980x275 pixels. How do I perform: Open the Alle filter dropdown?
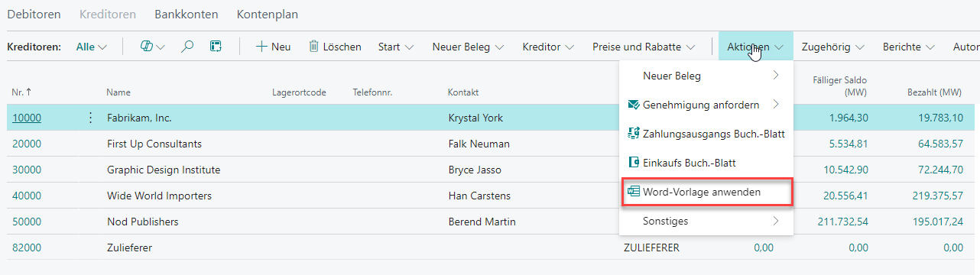pos(92,47)
